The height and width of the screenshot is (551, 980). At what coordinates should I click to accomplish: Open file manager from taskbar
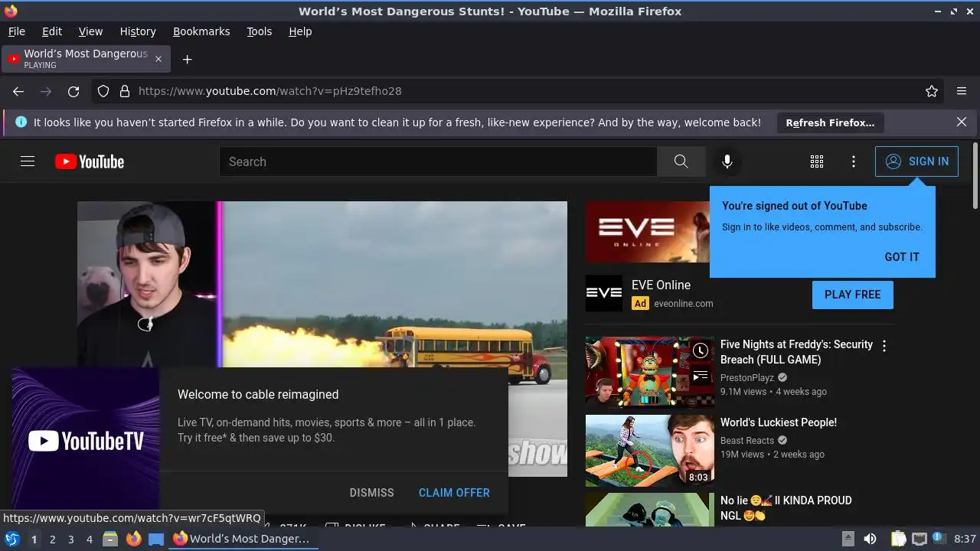pos(110,539)
